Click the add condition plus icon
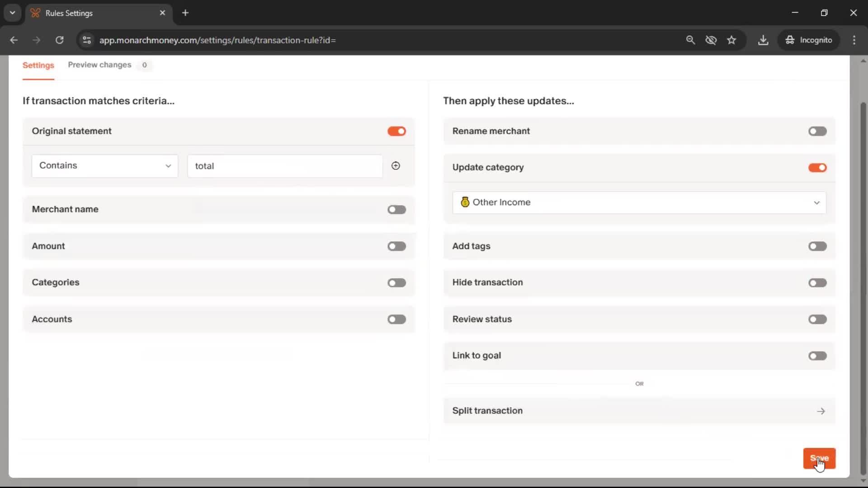Screen dimensions: 868x488 tap(396, 166)
